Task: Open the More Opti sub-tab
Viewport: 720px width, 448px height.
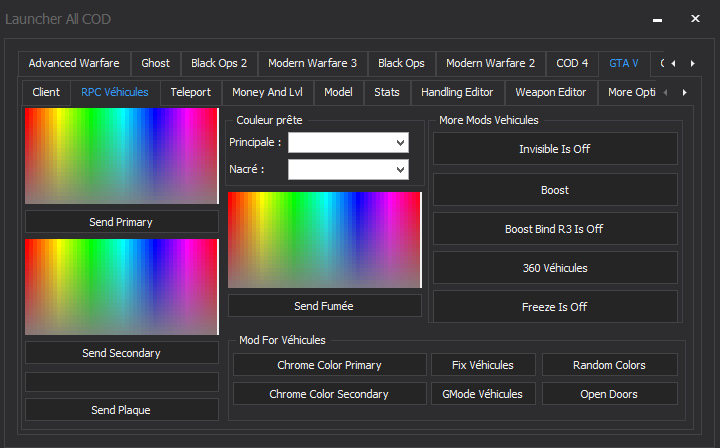Action: [629, 92]
